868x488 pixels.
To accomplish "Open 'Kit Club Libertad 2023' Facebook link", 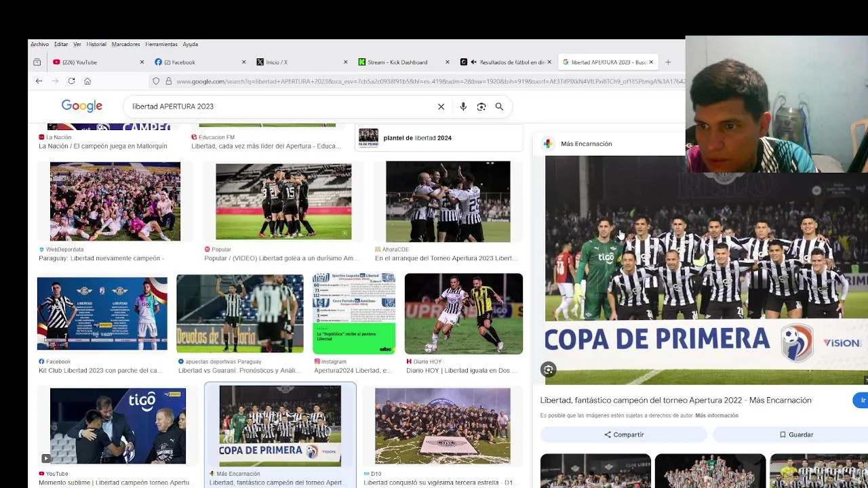I will coord(100,371).
